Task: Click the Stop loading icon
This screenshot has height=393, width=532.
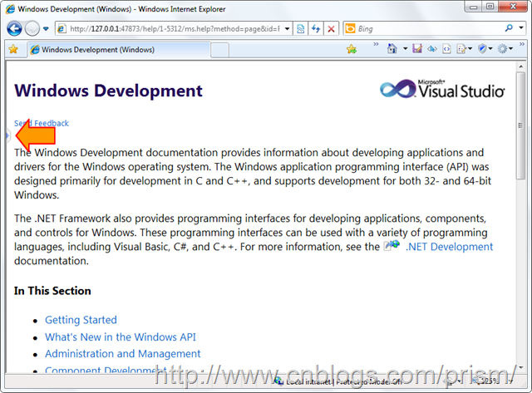Action: tap(331, 28)
